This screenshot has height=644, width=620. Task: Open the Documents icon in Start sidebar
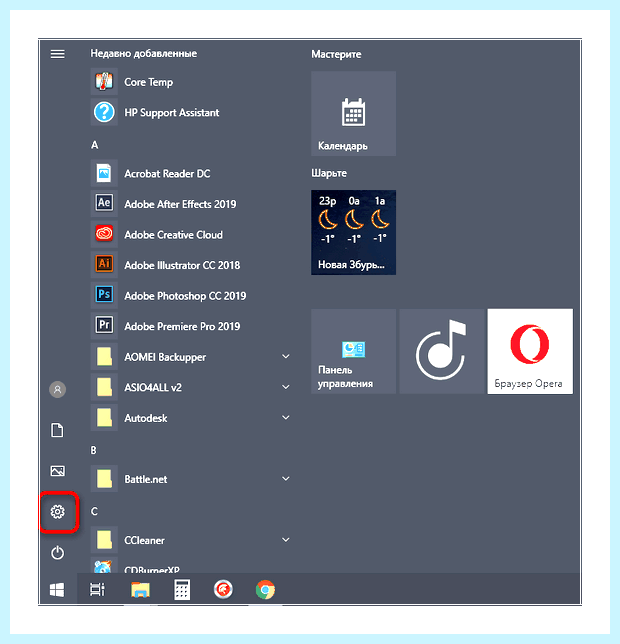click(x=57, y=430)
